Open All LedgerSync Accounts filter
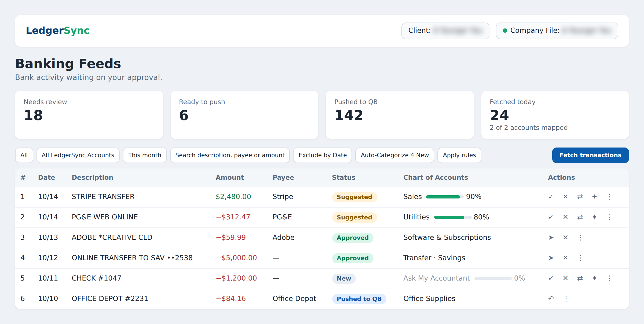 click(x=78, y=155)
